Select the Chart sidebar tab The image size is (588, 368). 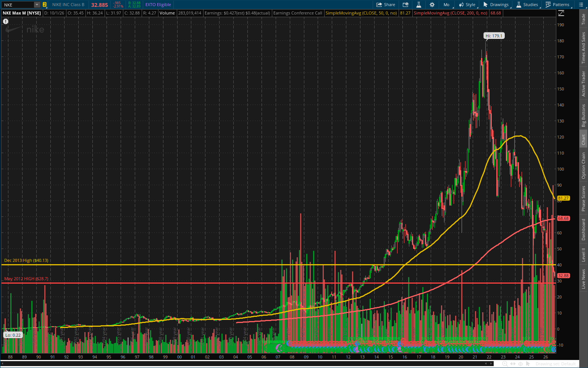(x=583, y=139)
